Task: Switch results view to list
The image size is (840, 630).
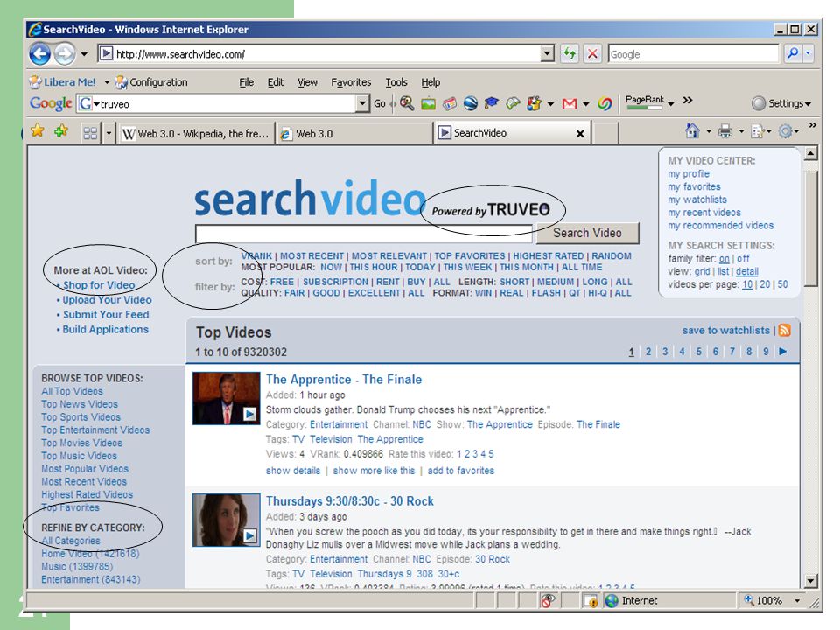Action: pyautogui.click(x=723, y=271)
